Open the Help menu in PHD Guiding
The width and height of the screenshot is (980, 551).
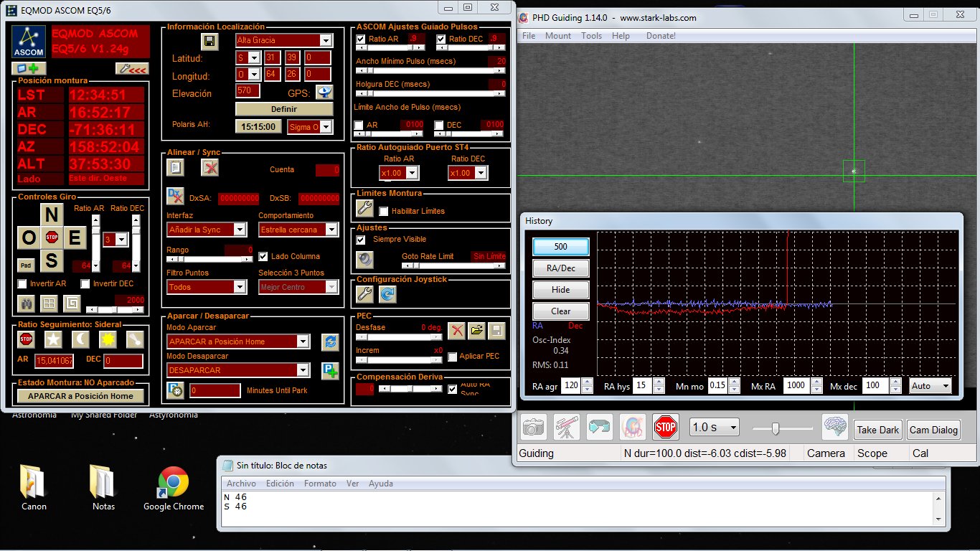click(x=621, y=36)
